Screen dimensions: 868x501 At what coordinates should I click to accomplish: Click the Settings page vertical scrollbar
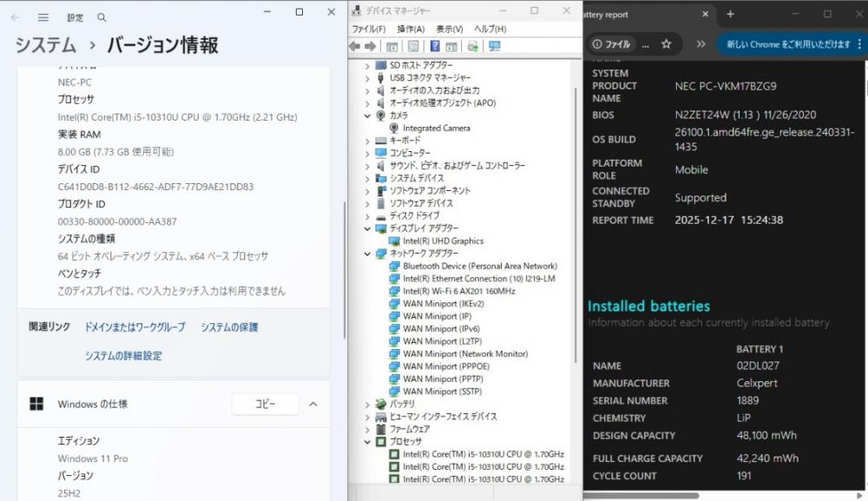click(345, 269)
